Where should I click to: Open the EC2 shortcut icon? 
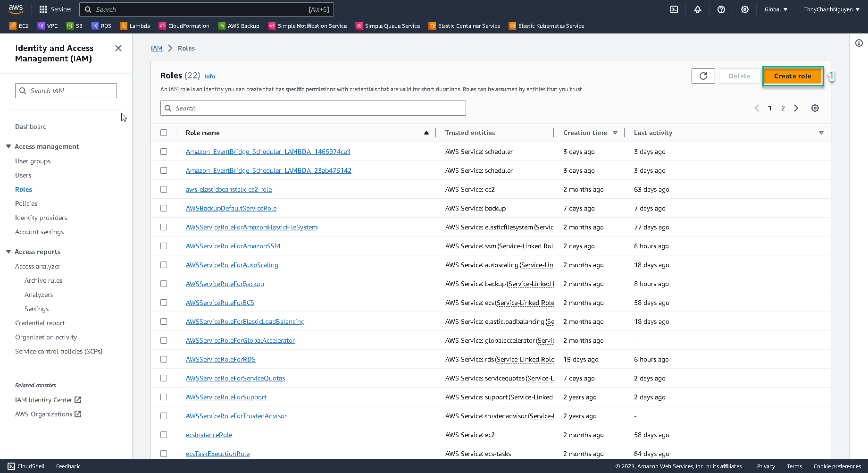pos(13,26)
